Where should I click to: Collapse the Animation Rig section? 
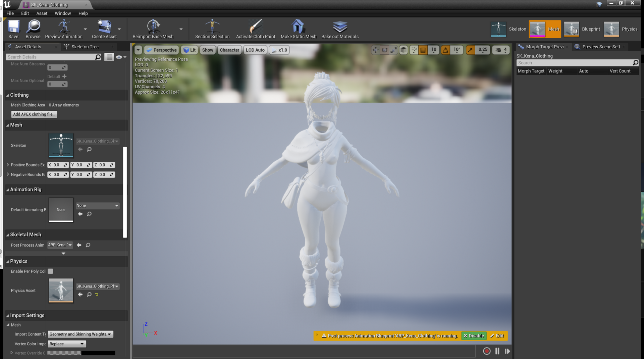[x=7, y=190]
